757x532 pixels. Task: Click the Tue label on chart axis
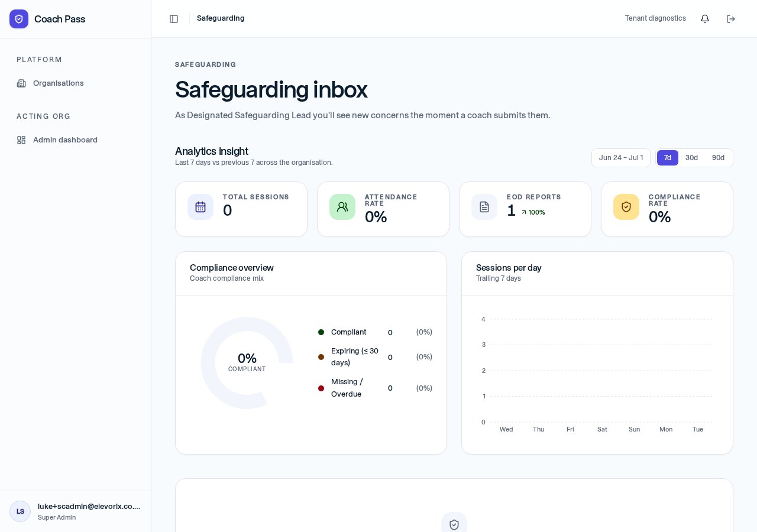click(698, 429)
